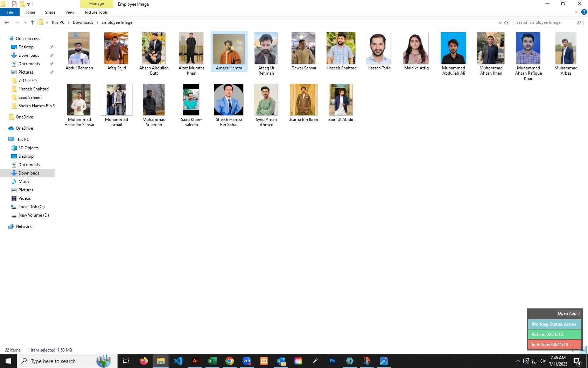This screenshot has height=368, width=588.
Task: Click Downloads in the address breadcrumb
Action: coord(83,22)
